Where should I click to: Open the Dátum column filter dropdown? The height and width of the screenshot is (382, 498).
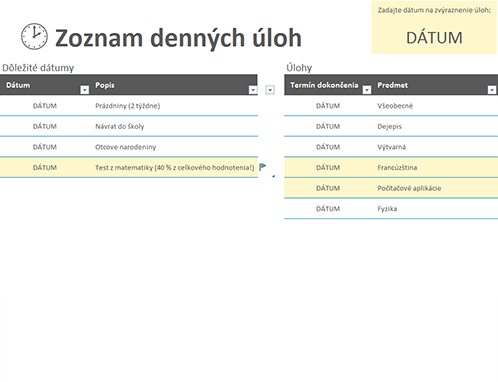(85, 90)
